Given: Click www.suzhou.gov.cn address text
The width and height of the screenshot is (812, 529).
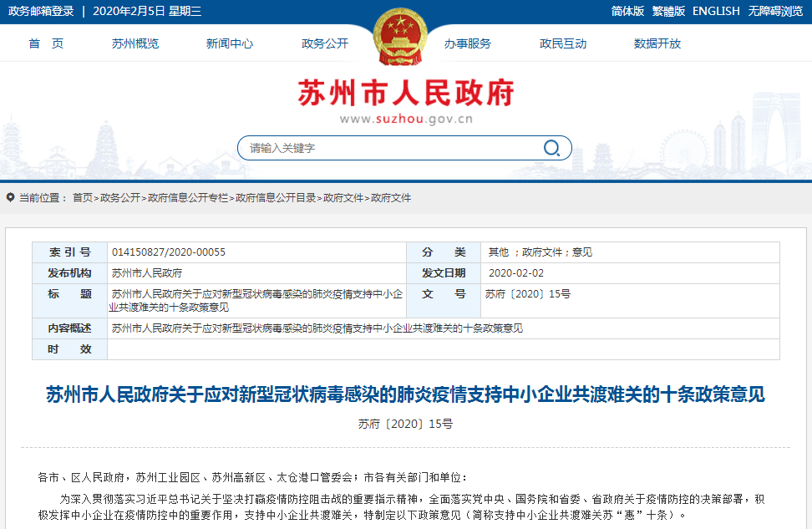Looking at the screenshot, I should click(x=406, y=120).
